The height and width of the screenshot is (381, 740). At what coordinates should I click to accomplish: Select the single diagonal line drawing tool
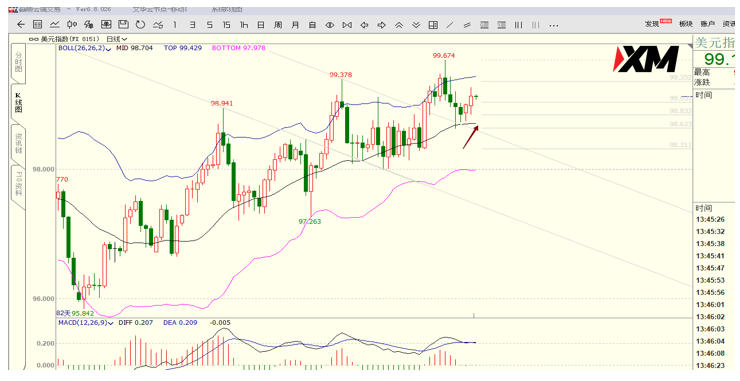(x=450, y=25)
